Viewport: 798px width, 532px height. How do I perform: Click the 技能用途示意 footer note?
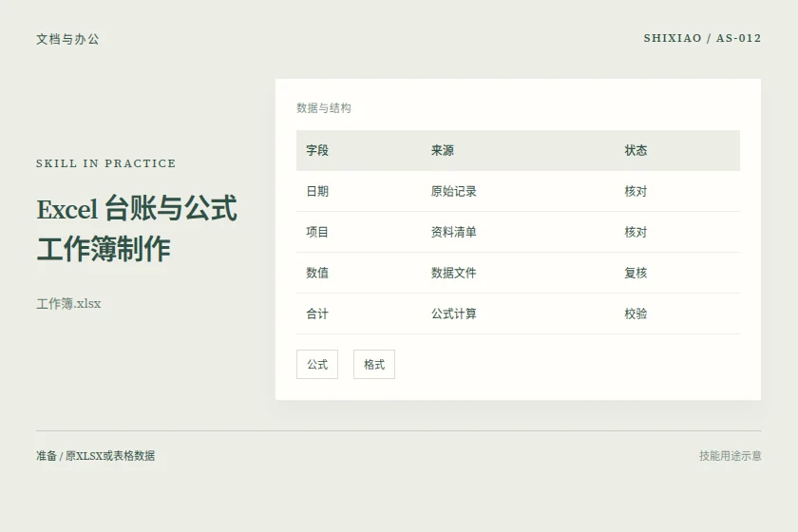[731, 456]
